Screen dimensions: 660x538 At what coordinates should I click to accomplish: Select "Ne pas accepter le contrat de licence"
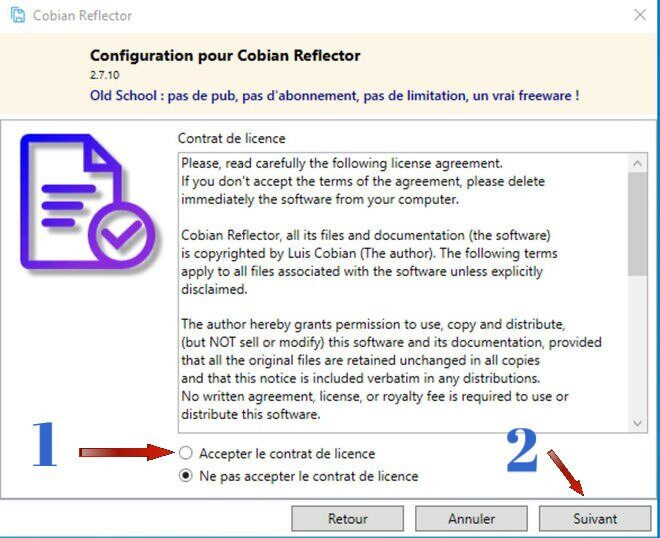pos(186,476)
